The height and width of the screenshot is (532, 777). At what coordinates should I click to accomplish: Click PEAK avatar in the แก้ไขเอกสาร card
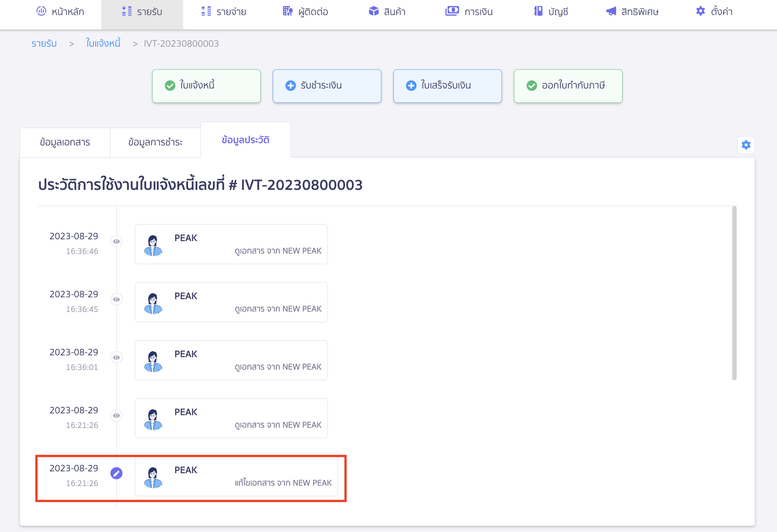(153, 477)
